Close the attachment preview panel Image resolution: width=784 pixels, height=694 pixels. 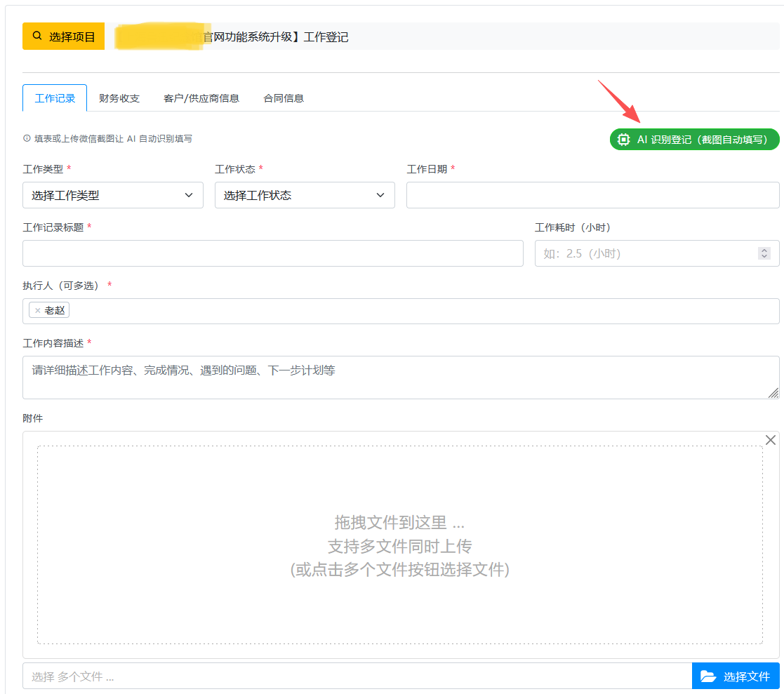pyautogui.click(x=771, y=440)
